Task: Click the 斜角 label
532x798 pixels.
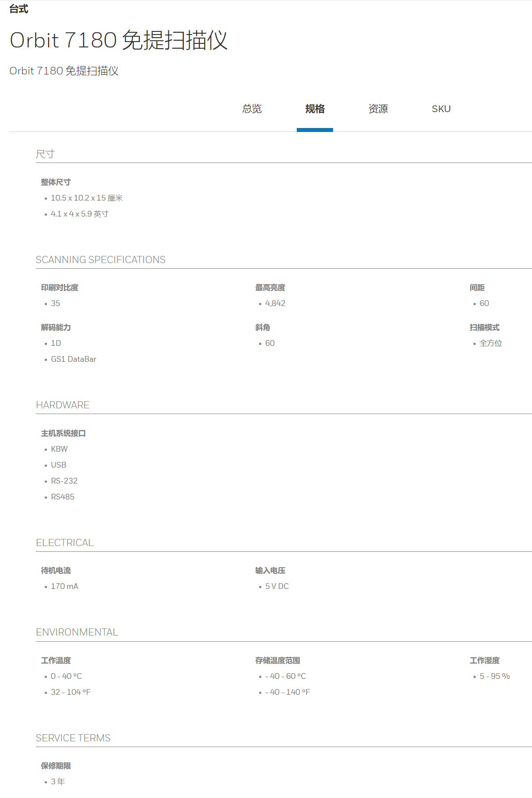Action: [x=263, y=327]
